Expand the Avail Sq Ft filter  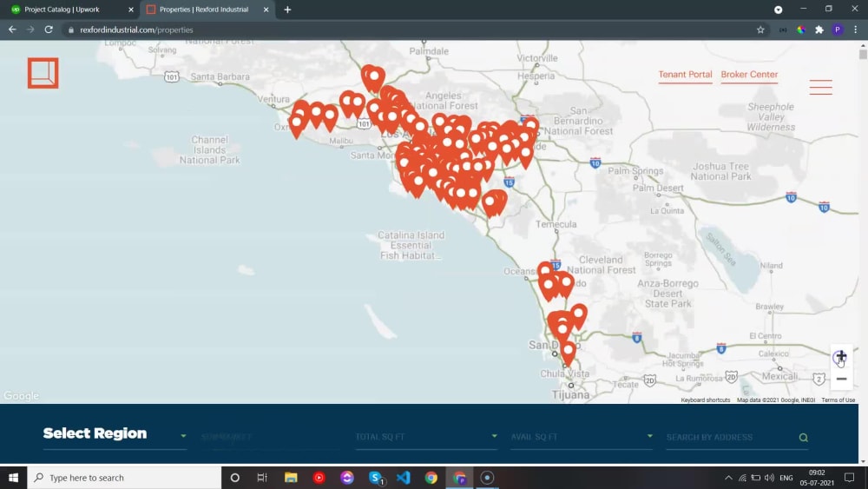click(582, 437)
